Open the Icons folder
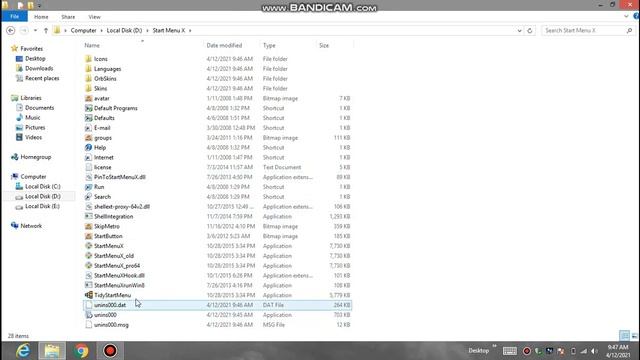 coord(100,59)
